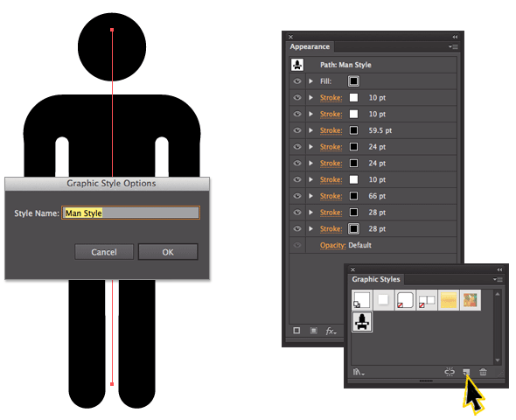Open Graphic Styles Libraries menu icon
This screenshot has height=420, width=516.
tap(359, 372)
